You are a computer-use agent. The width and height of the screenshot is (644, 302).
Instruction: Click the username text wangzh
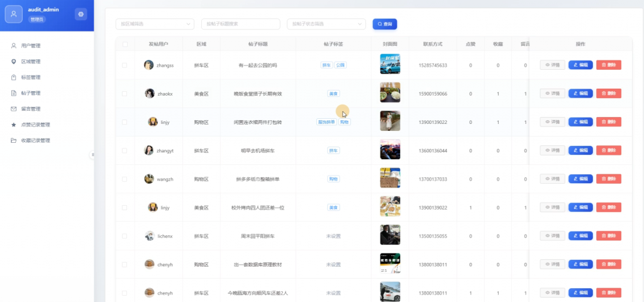pyautogui.click(x=165, y=179)
